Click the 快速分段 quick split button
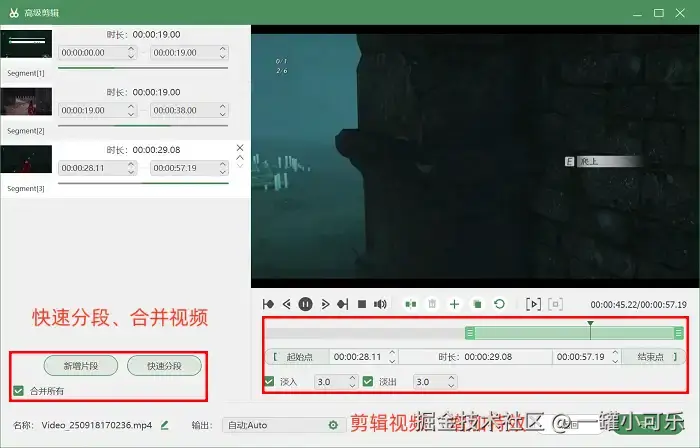The width and height of the screenshot is (700, 448). (x=164, y=366)
